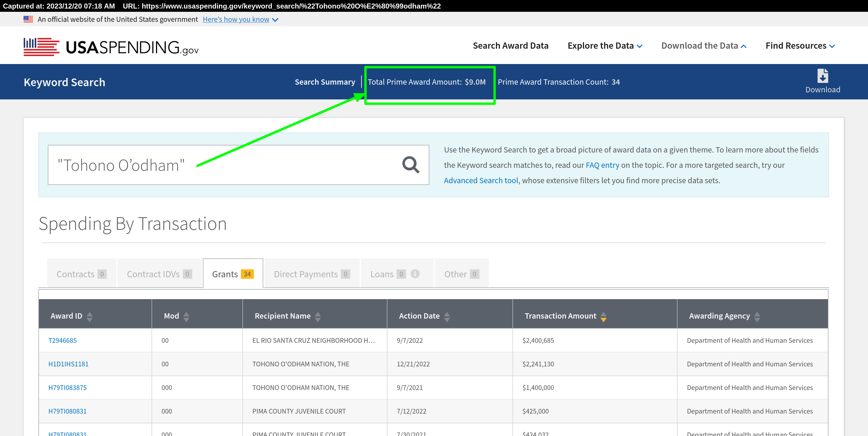This screenshot has width=868, height=436.
Task: Click TOHONO O'ODHAM NATION row dated 12/21/2022
Action: point(433,364)
